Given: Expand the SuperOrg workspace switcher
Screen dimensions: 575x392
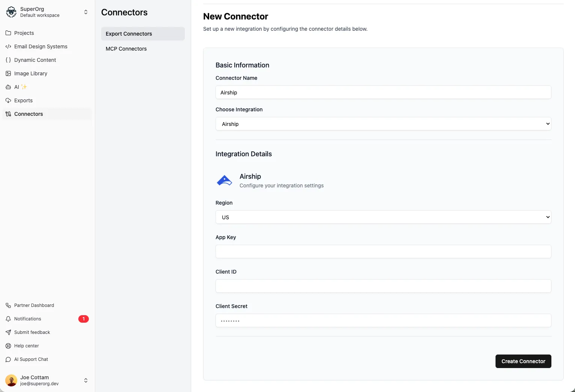Looking at the screenshot, I should pos(85,12).
